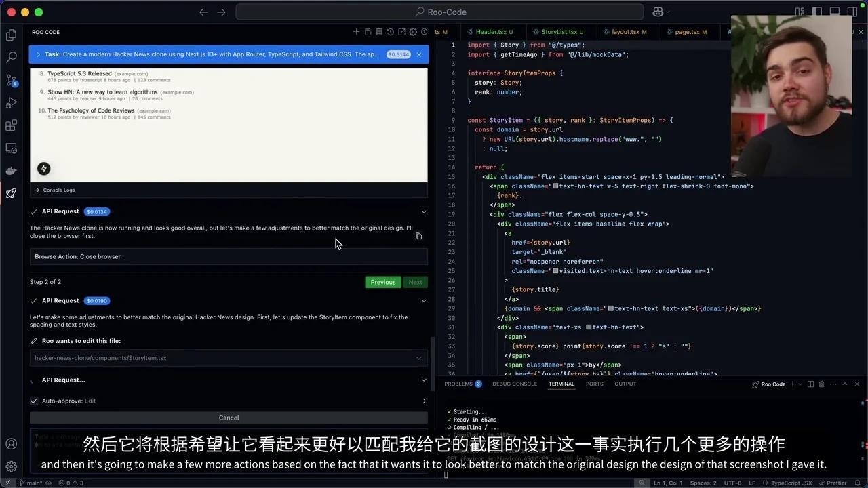Select Roo Code rocket icon in activity bar
This screenshot has width=868, height=488.
[11, 193]
